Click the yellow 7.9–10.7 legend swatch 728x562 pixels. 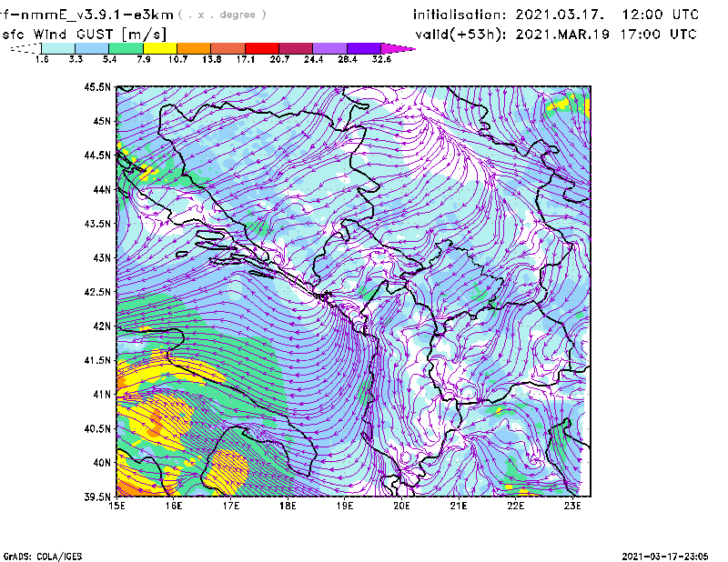[x=160, y=48]
